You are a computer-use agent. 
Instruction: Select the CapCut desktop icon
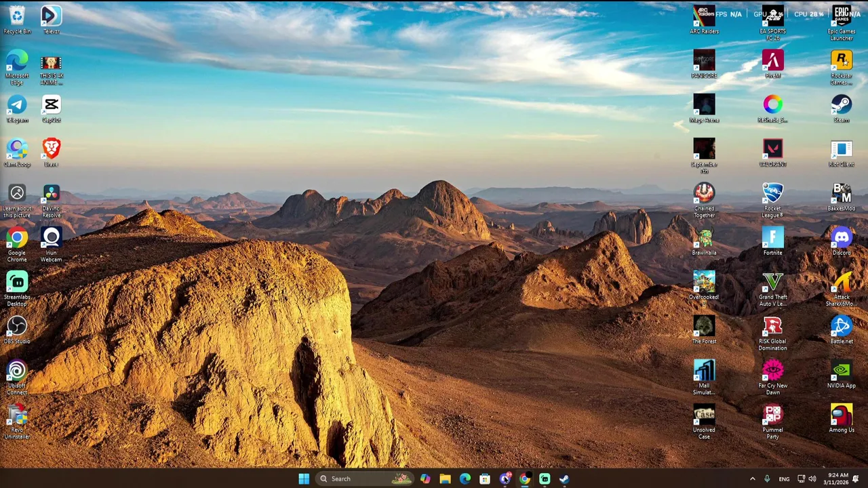click(51, 108)
